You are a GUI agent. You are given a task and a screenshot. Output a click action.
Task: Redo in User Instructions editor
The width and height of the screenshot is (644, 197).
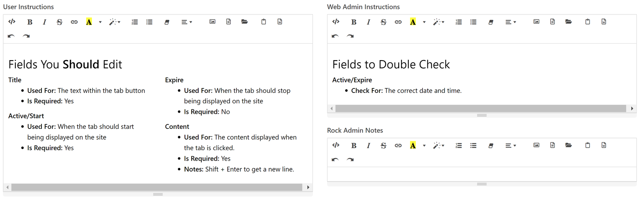pyautogui.click(x=26, y=36)
